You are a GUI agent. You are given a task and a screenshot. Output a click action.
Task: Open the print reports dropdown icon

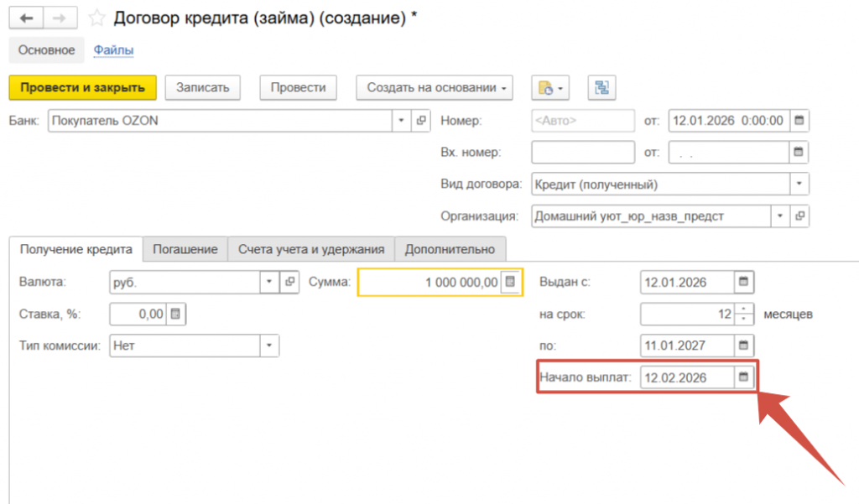tap(550, 87)
